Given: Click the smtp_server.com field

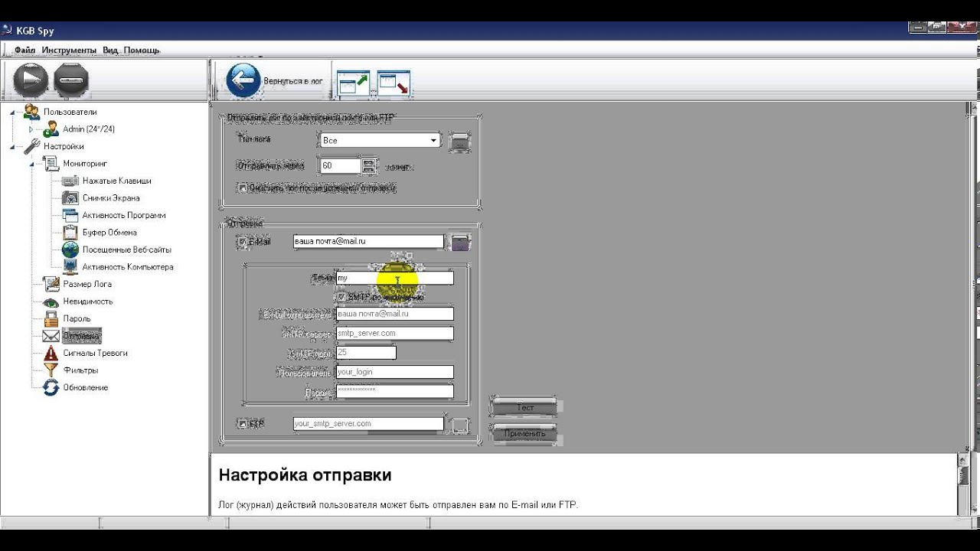Looking at the screenshot, I should tap(395, 333).
